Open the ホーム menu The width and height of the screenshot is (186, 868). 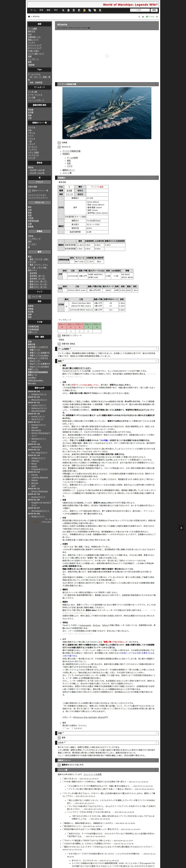(33, 10)
